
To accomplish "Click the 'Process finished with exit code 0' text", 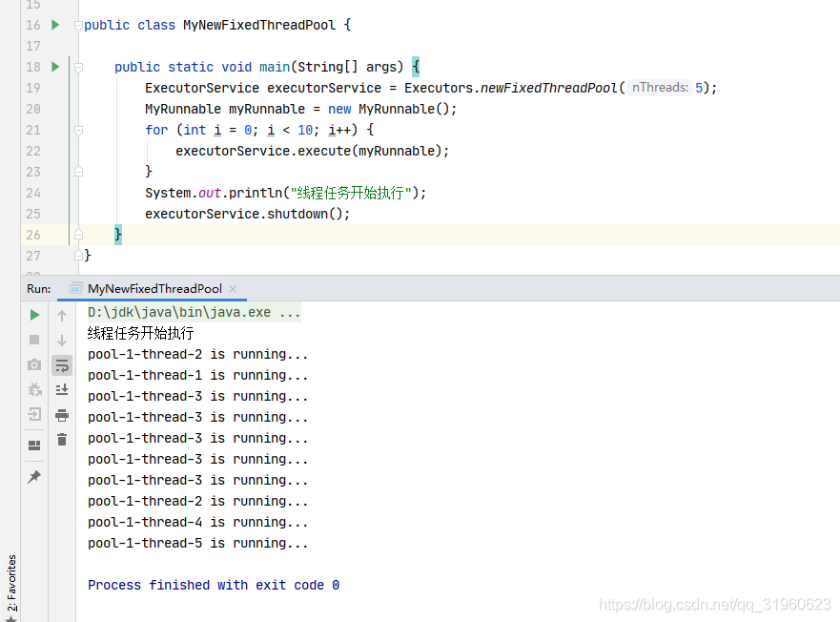I will [214, 585].
